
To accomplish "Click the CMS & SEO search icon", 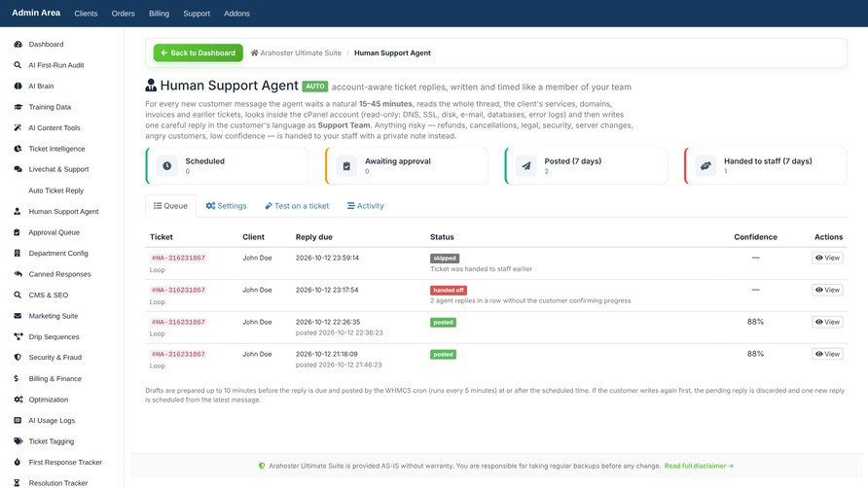I will tap(18, 295).
